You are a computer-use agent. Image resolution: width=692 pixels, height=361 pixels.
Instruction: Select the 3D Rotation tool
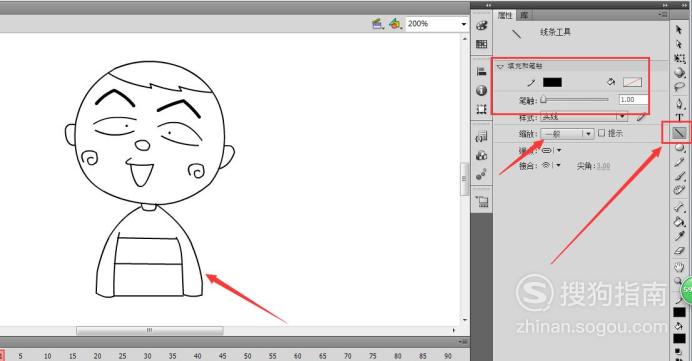tap(679, 72)
